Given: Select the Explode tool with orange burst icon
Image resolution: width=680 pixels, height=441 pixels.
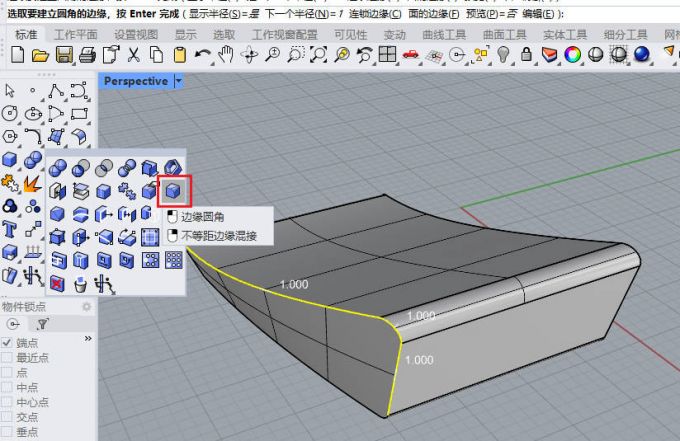Looking at the screenshot, I should tap(33, 183).
